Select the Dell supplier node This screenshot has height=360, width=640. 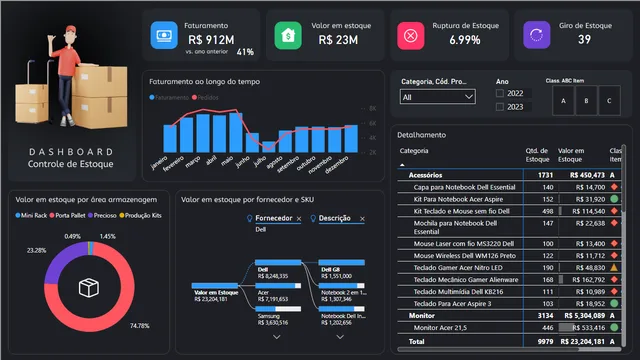click(278, 262)
